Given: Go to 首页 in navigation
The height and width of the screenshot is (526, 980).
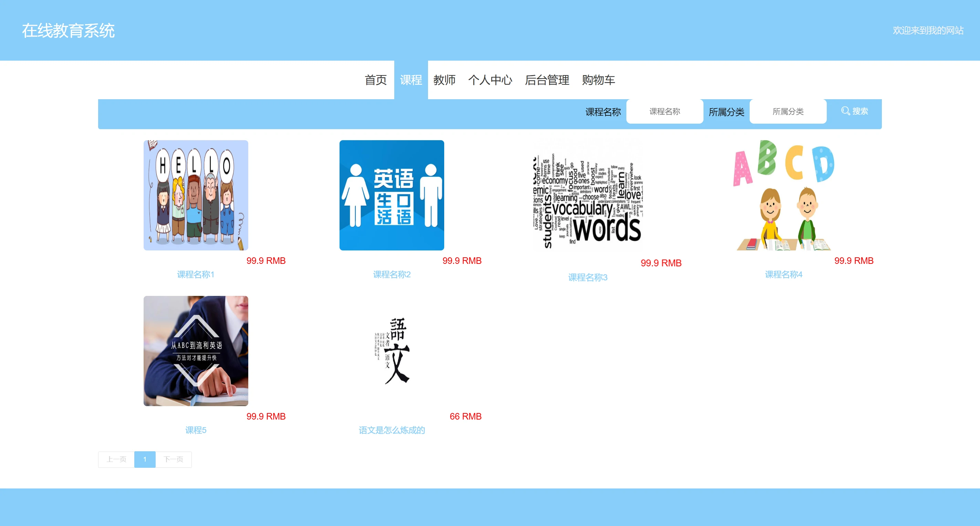Looking at the screenshot, I should pos(375,80).
